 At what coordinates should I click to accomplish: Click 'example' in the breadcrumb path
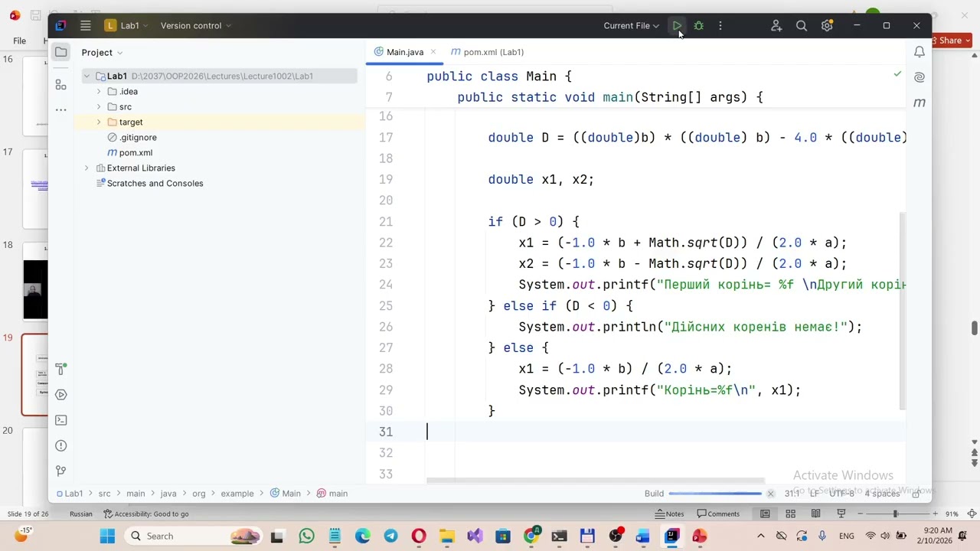click(x=237, y=494)
